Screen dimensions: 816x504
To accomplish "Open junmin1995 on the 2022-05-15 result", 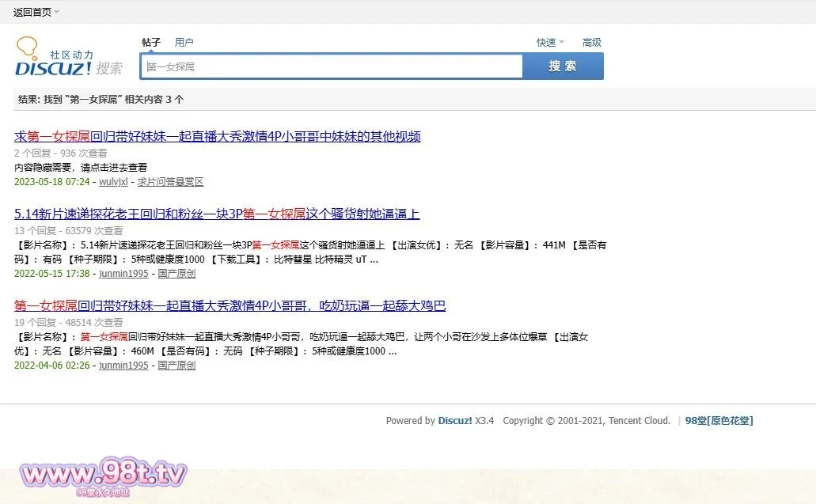I will (123, 274).
